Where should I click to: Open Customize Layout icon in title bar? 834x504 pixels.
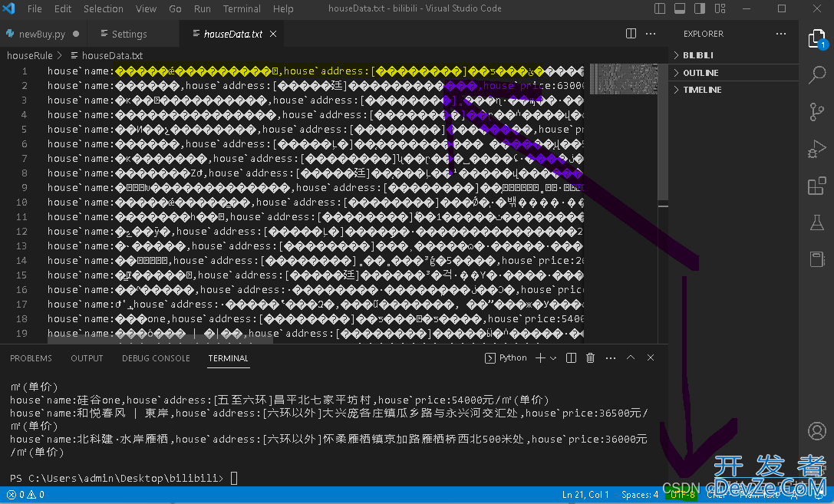[720, 8]
